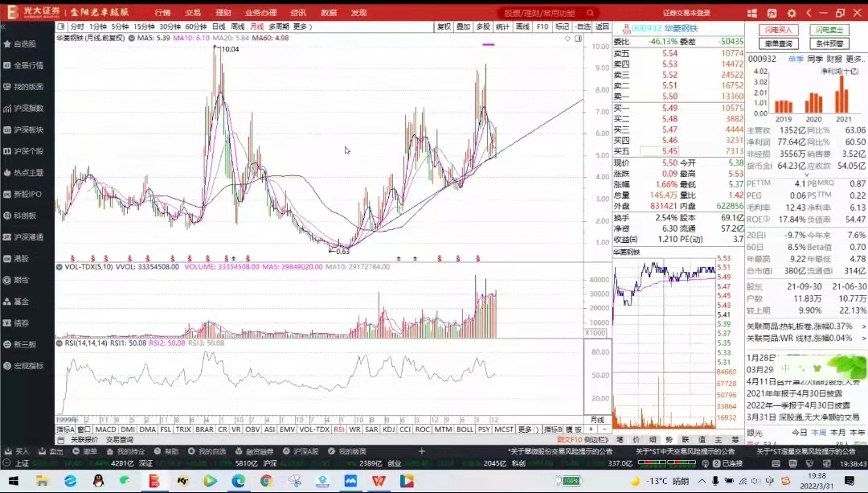Open 自选股 watchlist in the sidebar
Image resolution: width=868 pixels, height=493 pixels.
tap(24, 43)
